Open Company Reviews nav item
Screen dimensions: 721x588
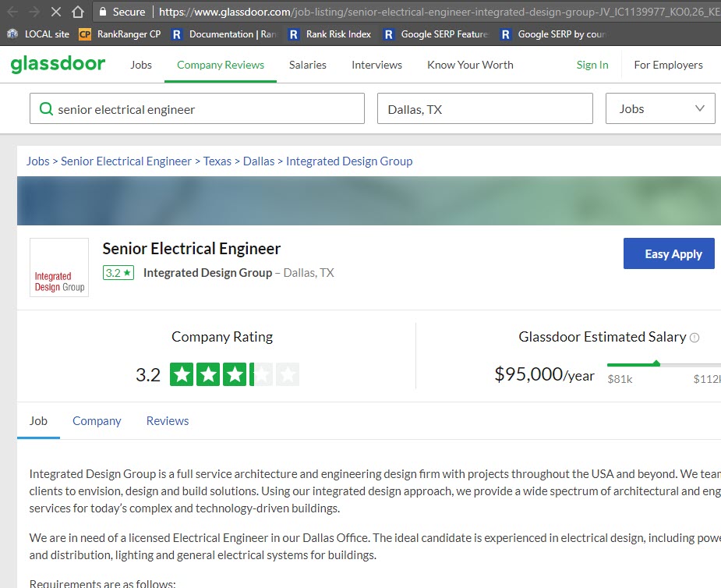[221, 65]
